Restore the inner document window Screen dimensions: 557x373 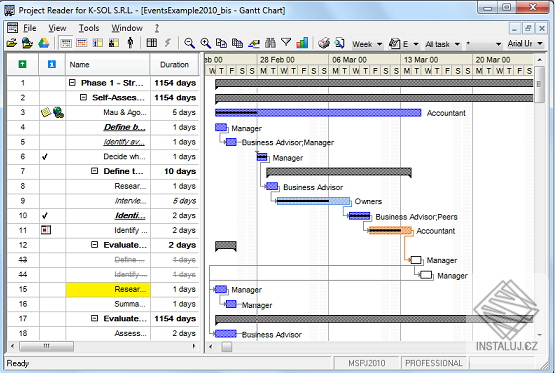(x=528, y=28)
